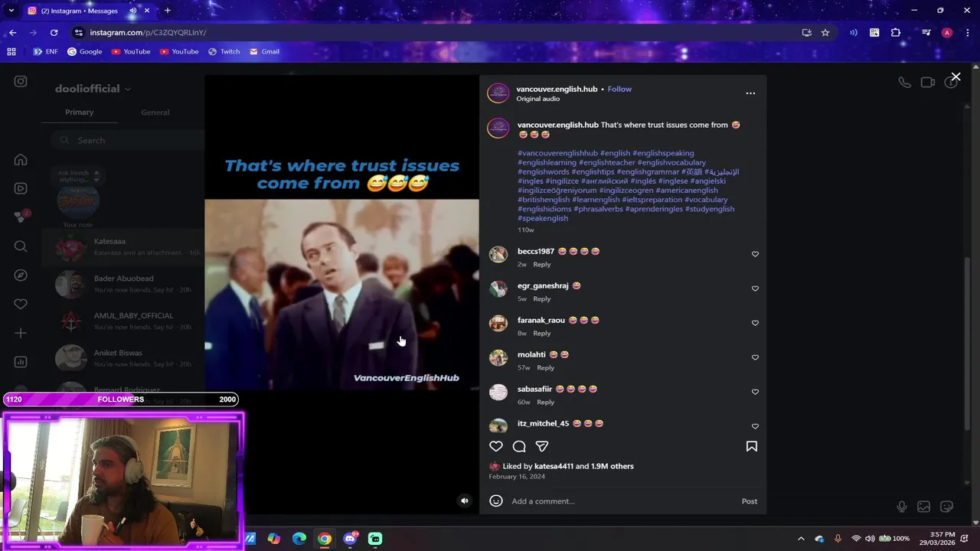Like faranak_raou's comment
980x551 pixels.
[755, 323]
